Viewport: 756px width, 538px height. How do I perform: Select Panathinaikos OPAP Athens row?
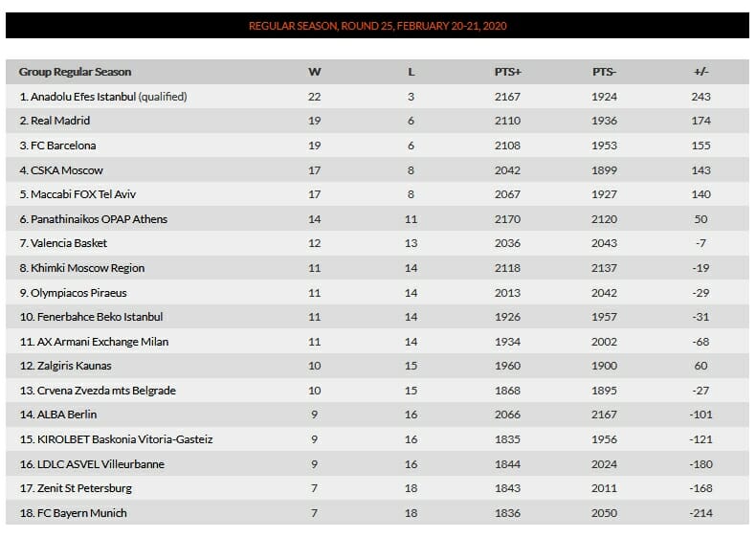(x=377, y=219)
